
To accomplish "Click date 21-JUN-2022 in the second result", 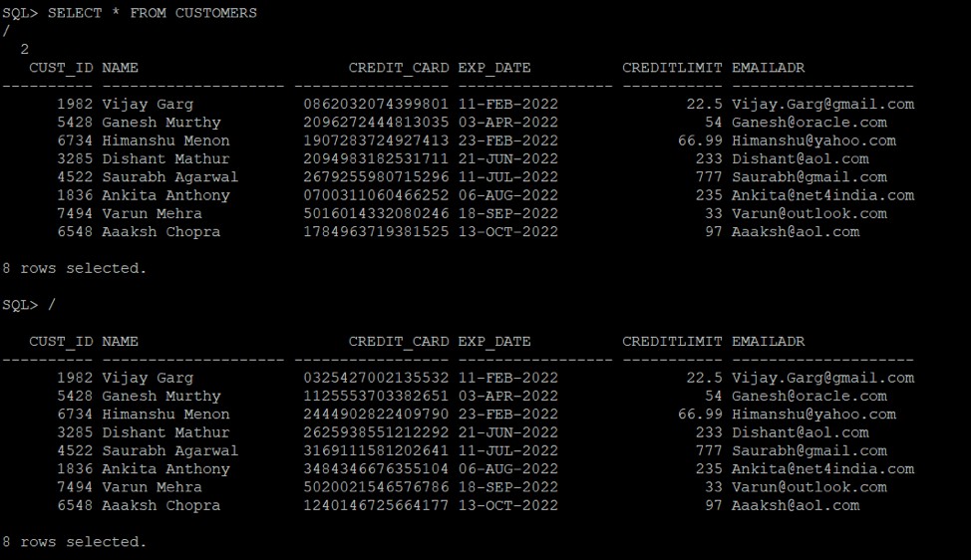I will point(507,431).
